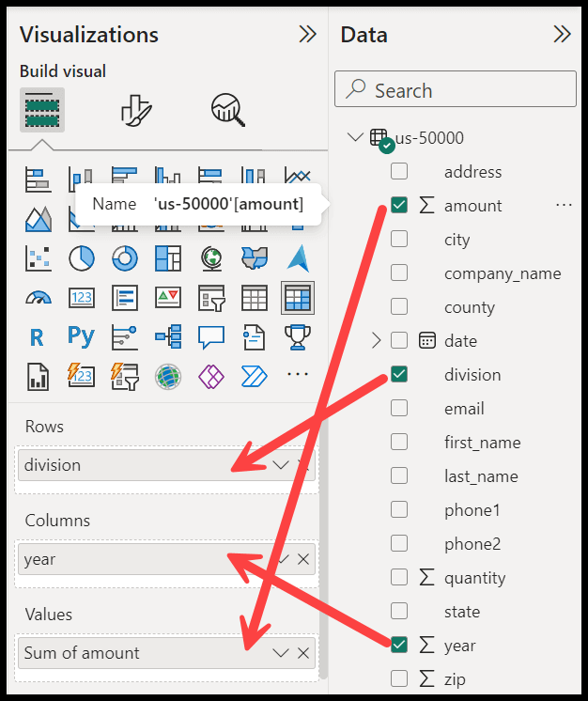The image size is (588, 701).
Task: Click the Visualizations pane vertical scrollbar
Action: click(323, 545)
